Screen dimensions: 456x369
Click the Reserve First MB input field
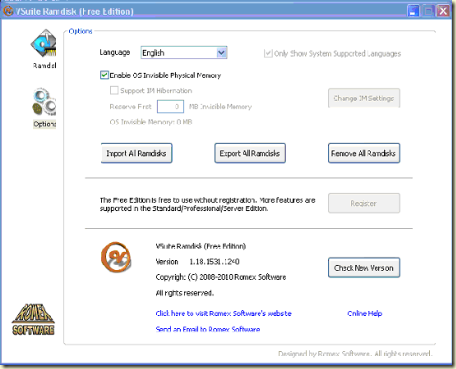point(170,107)
